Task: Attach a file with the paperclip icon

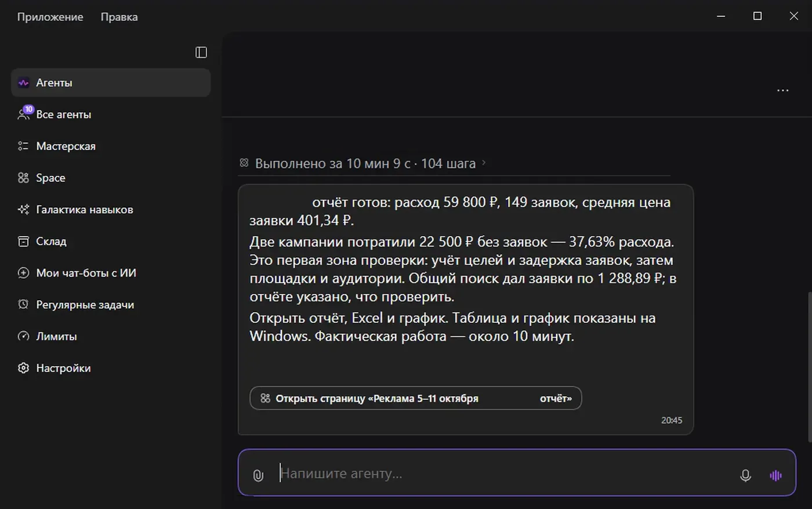Action: (x=259, y=475)
